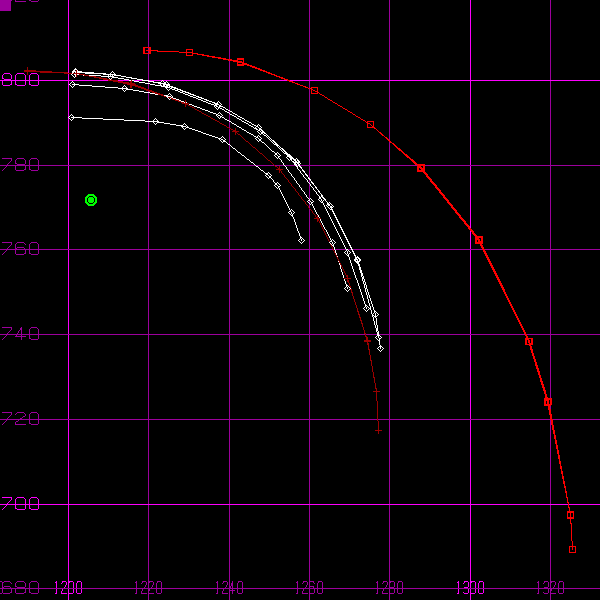Viewport: 600px width, 600px height.
Task: Click the 780 y-axis label
Action: point(20,165)
